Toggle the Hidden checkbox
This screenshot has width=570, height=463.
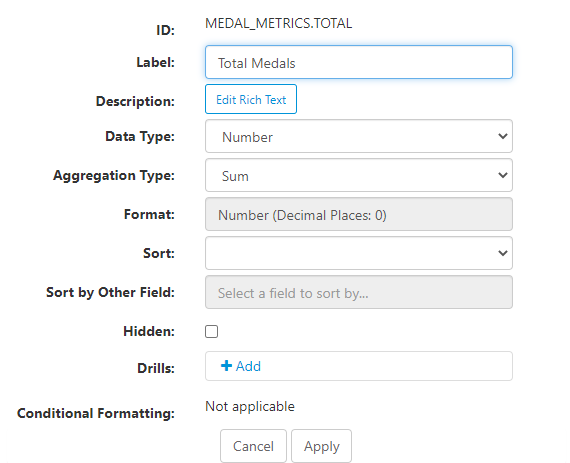click(211, 331)
